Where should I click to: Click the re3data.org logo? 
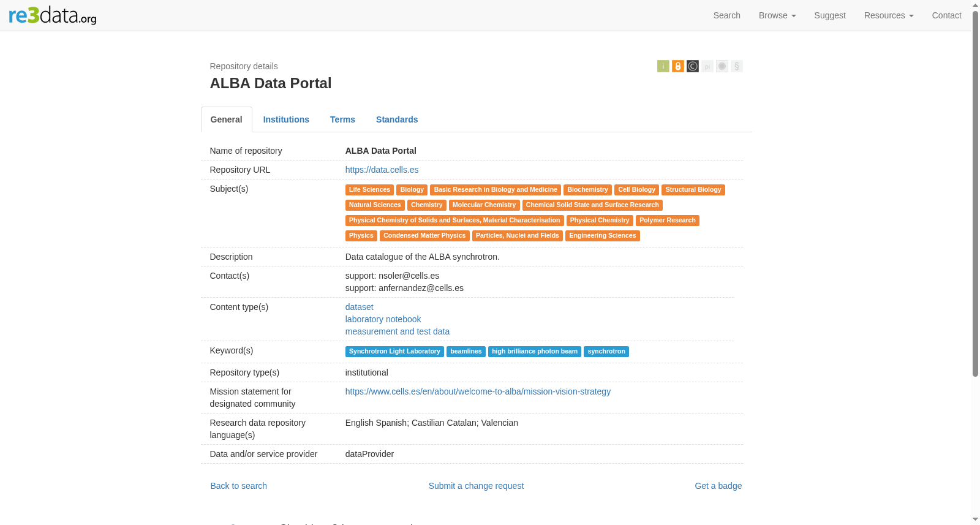pyautogui.click(x=53, y=15)
